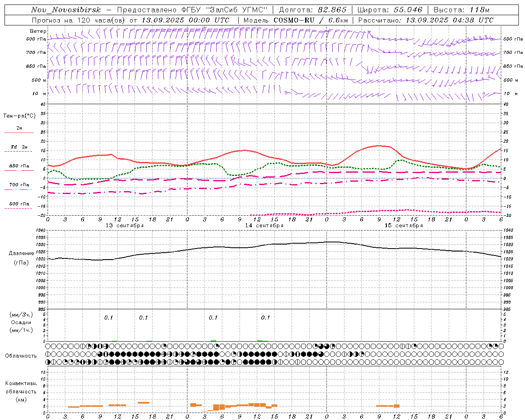
Task: Click the Облачность panel label
Action: [21, 356]
